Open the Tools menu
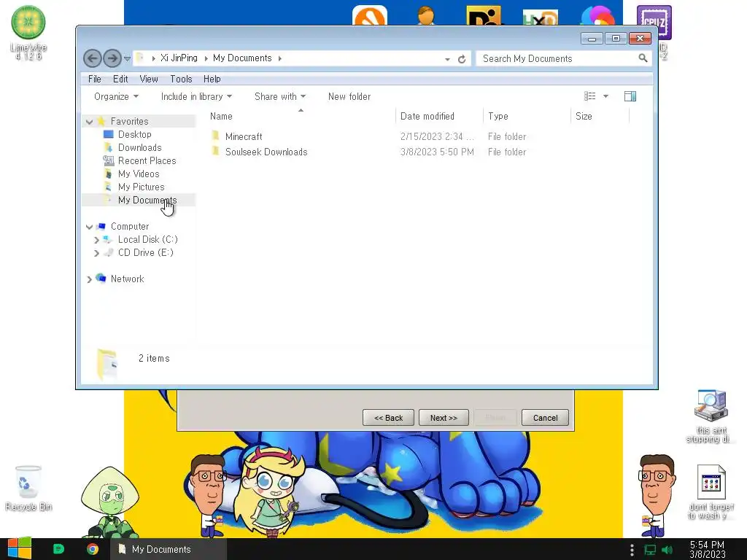This screenshot has height=560, width=747. coord(181,79)
